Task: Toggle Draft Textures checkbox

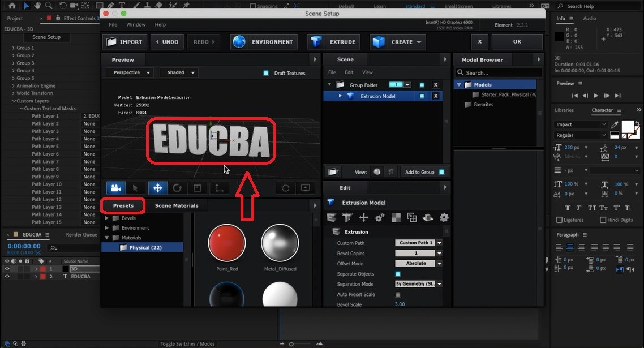Action: 266,73
